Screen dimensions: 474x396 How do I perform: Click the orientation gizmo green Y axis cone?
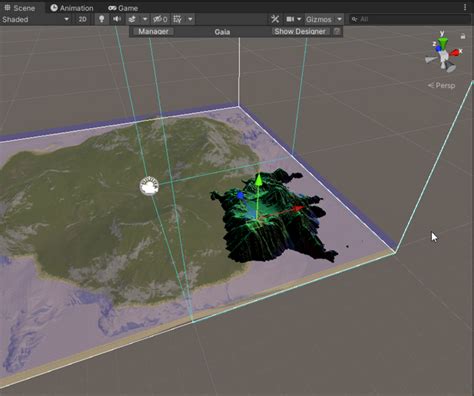443,43
